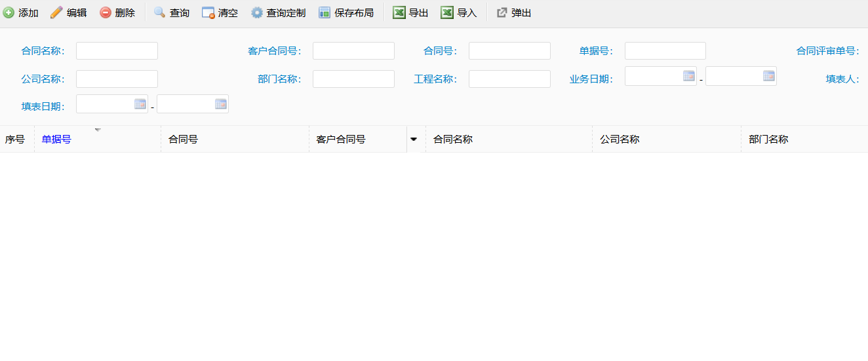
Task: Click the 清空 button label
Action: pos(228,13)
